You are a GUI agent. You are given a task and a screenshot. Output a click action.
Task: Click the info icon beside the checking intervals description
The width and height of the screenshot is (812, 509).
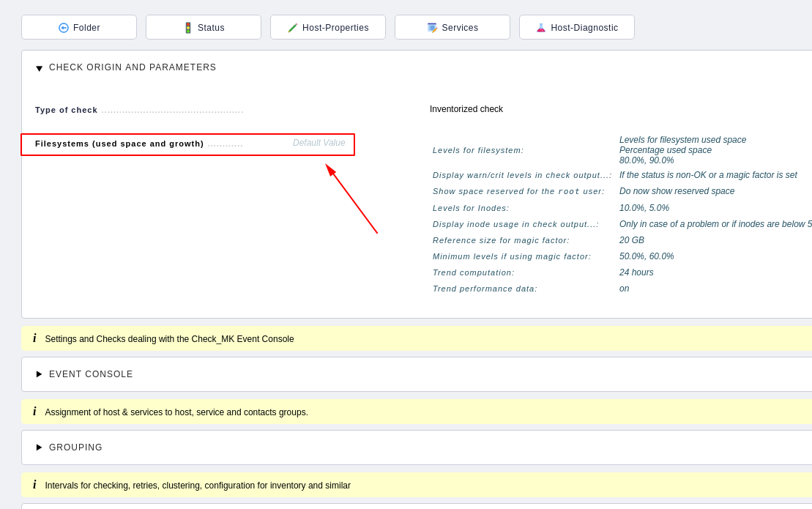pyautogui.click(x=34, y=485)
